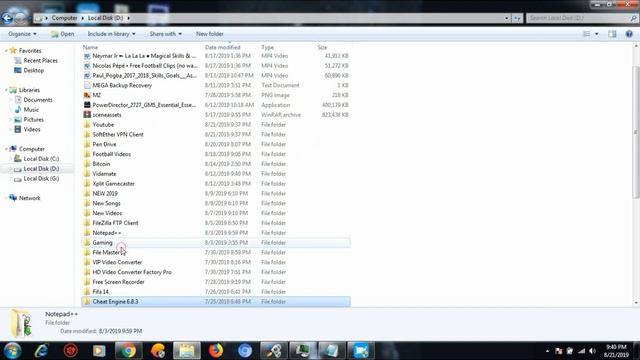Open Desktop in navigation pane

33,70
